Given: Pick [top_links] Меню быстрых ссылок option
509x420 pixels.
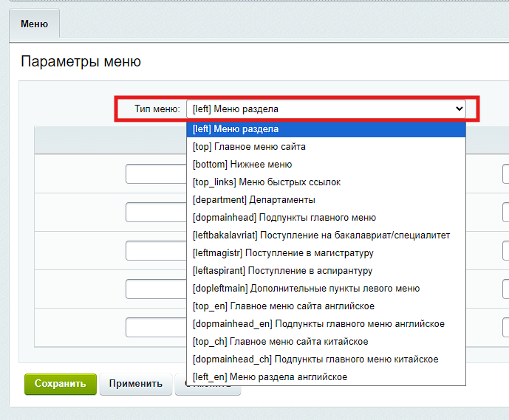Looking at the screenshot, I should click(x=326, y=182).
